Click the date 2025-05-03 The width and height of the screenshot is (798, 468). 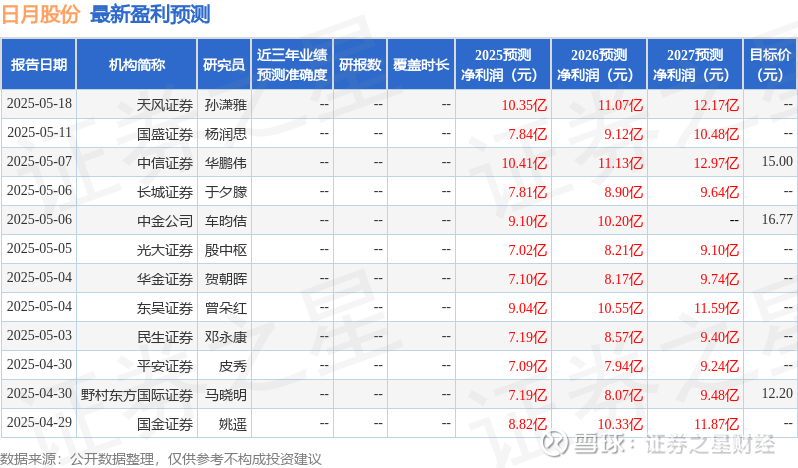[x=39, y=336]
